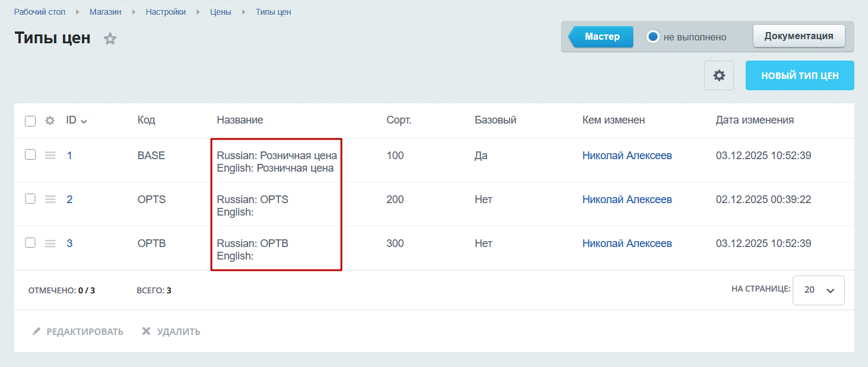Select the 'не выполнено' radio indicator
Image resolution: width=868 pixels, height=367 pixels.
tap(653, 37)
